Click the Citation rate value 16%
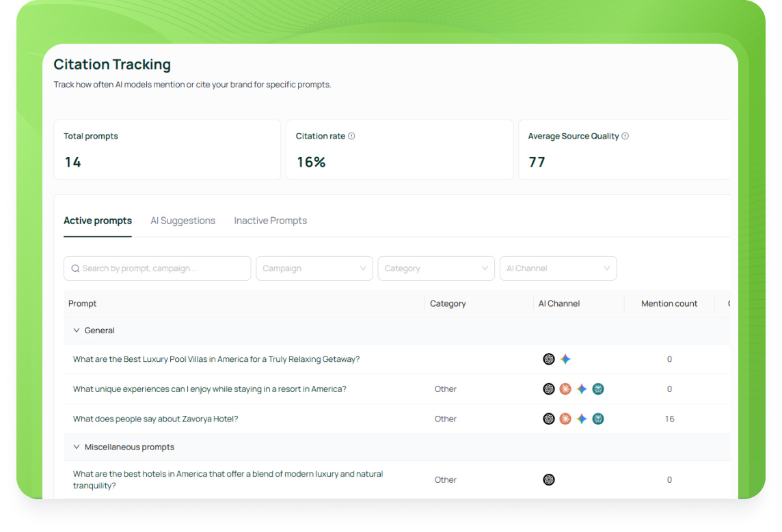Screen dimensions: 782x532 (311, 162)
